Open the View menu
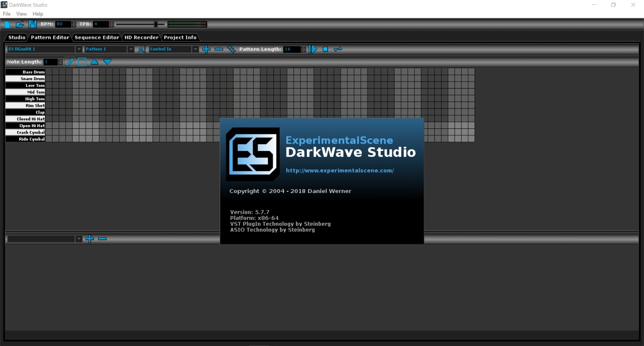Screen dimensions: 644x346 (x=21, y=14)
